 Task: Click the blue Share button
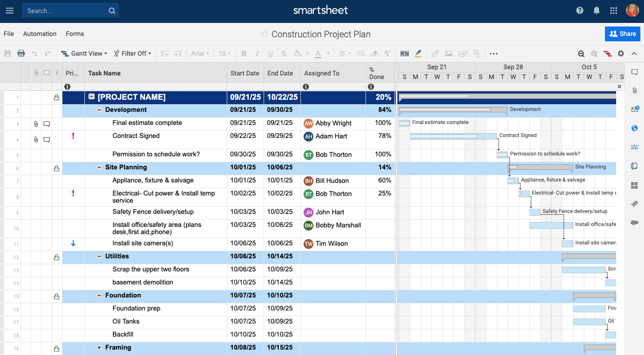(x=622, y=34)
